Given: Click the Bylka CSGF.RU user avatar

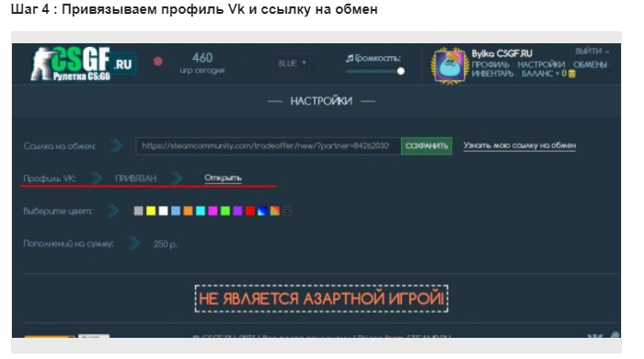Looking at the screenshot, I should 450,65.
